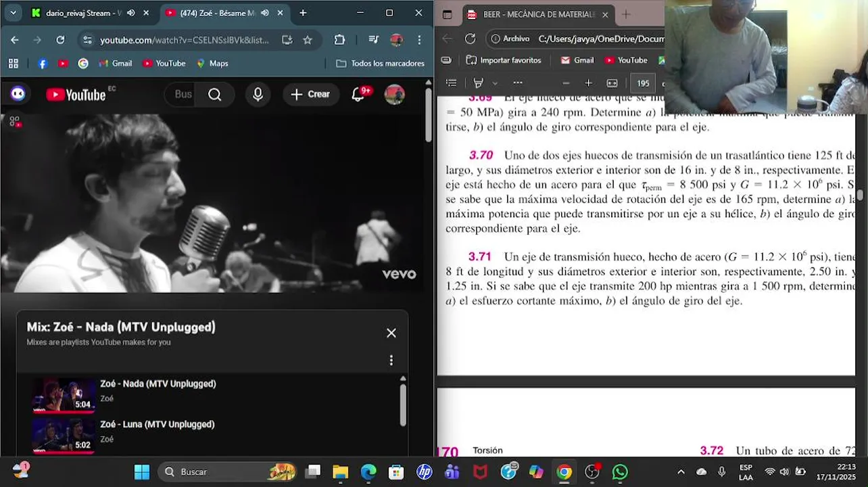The height and width of the screenshot is (487, 868).
Task: Click the youtube.com address bar
Action: 184,40
